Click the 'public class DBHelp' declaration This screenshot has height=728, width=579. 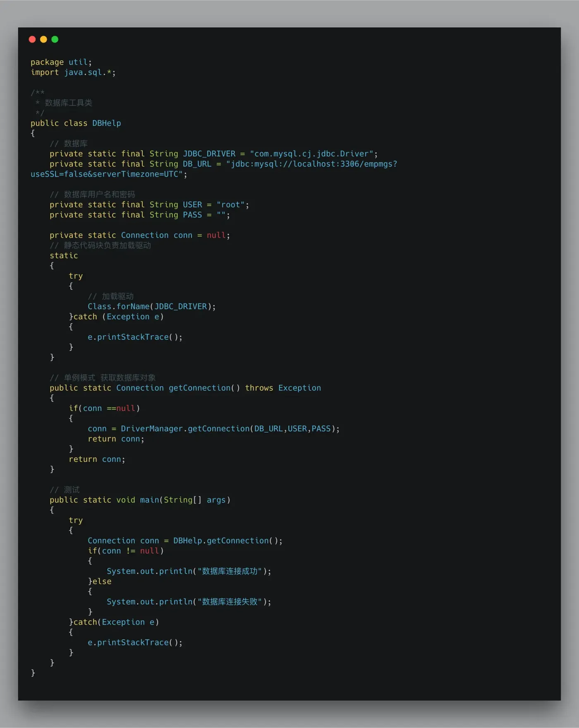[x=76, y=123]
